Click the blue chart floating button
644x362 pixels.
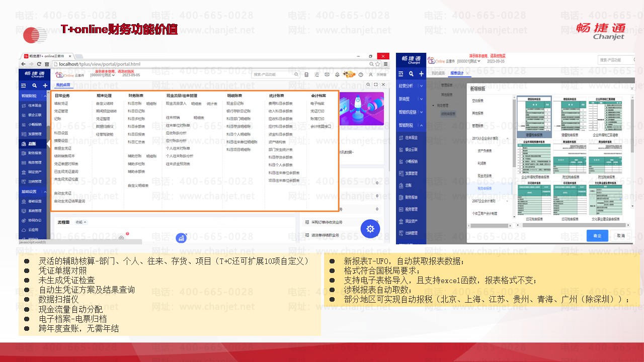pos(181,238)
